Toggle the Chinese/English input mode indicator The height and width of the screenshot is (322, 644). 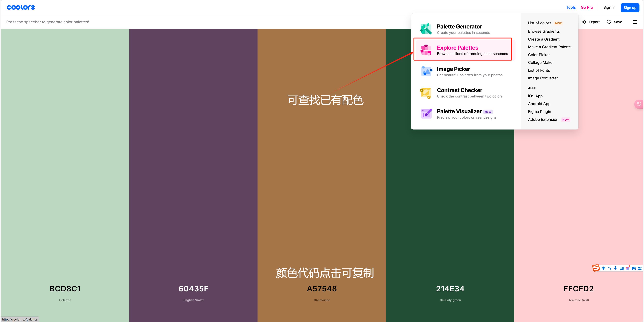604,268
